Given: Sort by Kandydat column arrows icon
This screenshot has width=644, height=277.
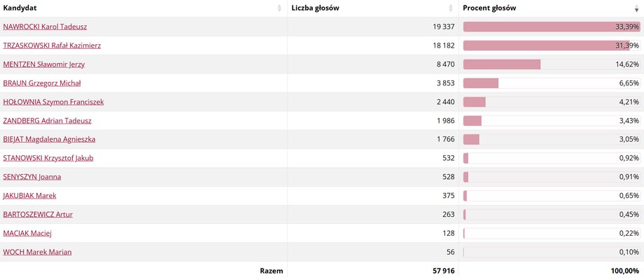Looking at the screenshot, I should pos(280,8).
